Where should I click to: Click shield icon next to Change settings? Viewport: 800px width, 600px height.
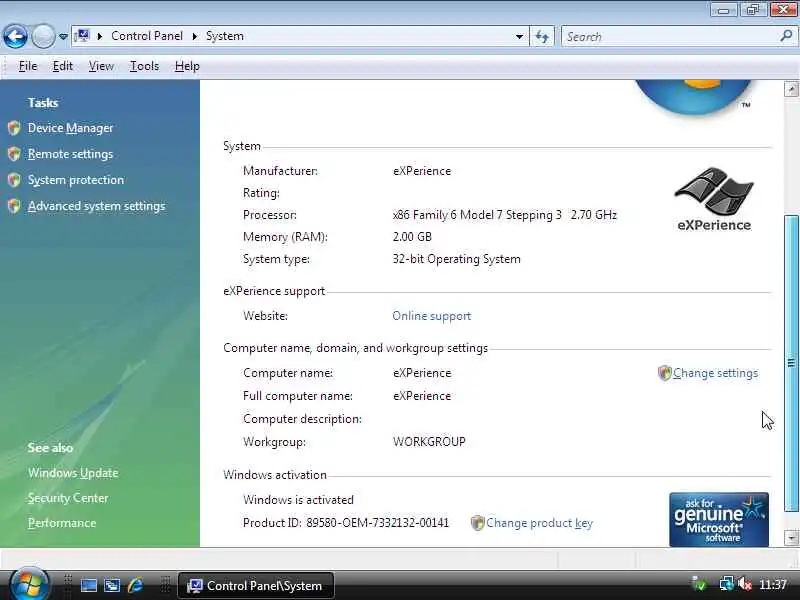pos(664,373)
